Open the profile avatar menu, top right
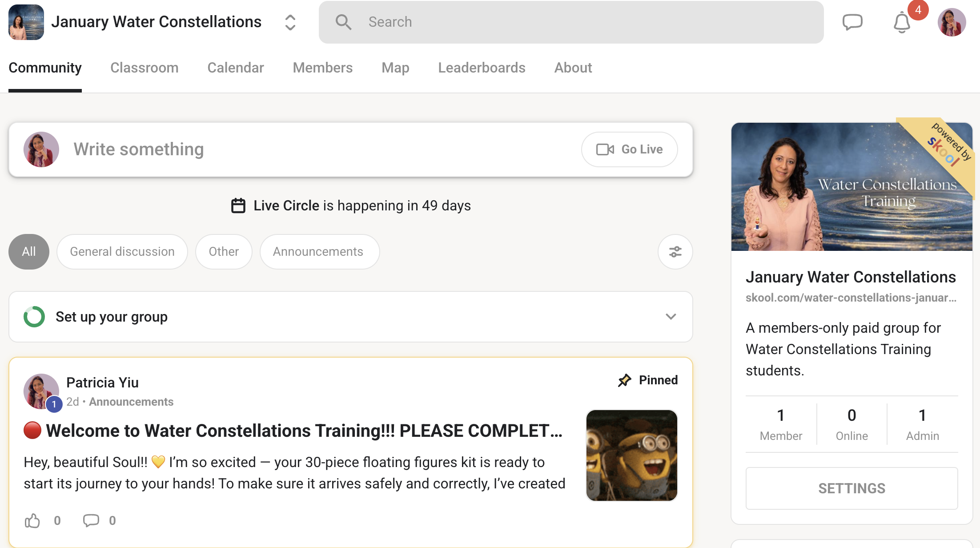This screenshot has height=548, width=980. pos(952,22)
